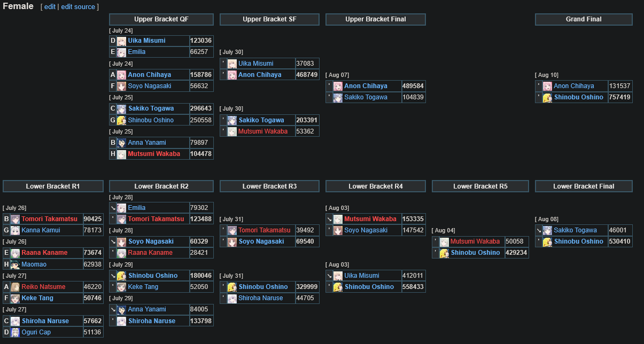
Task: Open Emilia link in Upper Bracket QF
Action: (x=137, y=52)
